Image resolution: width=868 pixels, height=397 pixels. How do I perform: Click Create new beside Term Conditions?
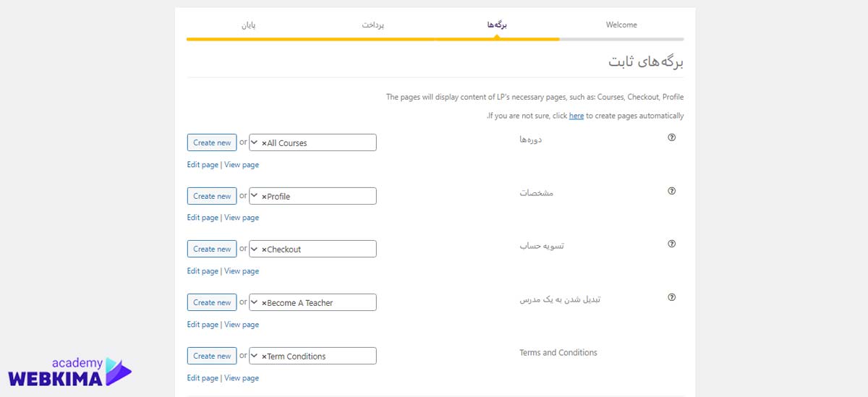[x=212, y=356]
